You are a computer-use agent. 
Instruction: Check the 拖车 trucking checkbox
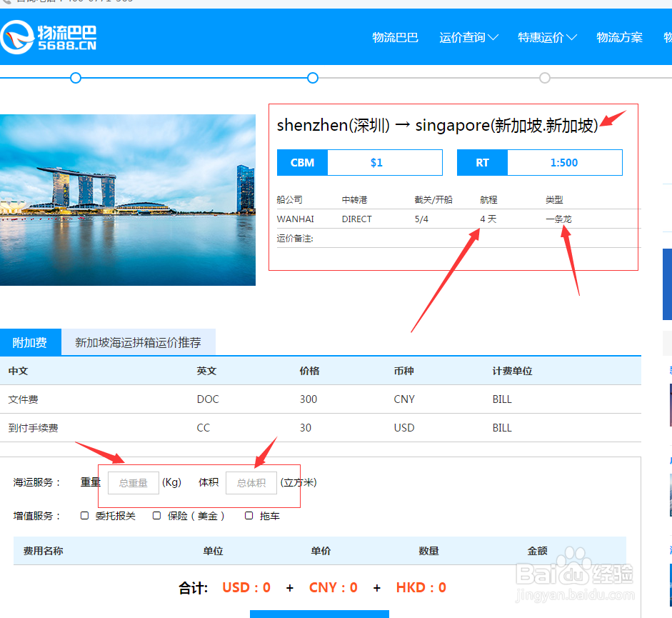(249, 515)
